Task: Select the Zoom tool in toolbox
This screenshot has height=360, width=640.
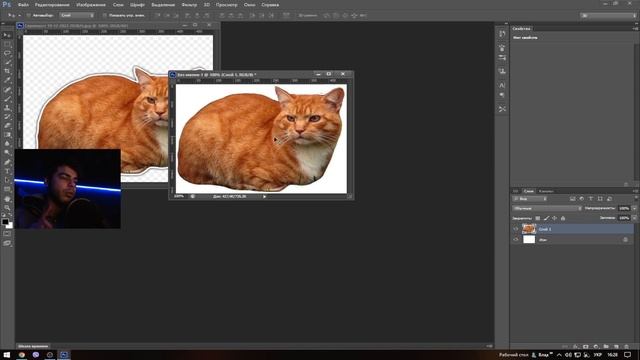Action: (x=7, y=208)
